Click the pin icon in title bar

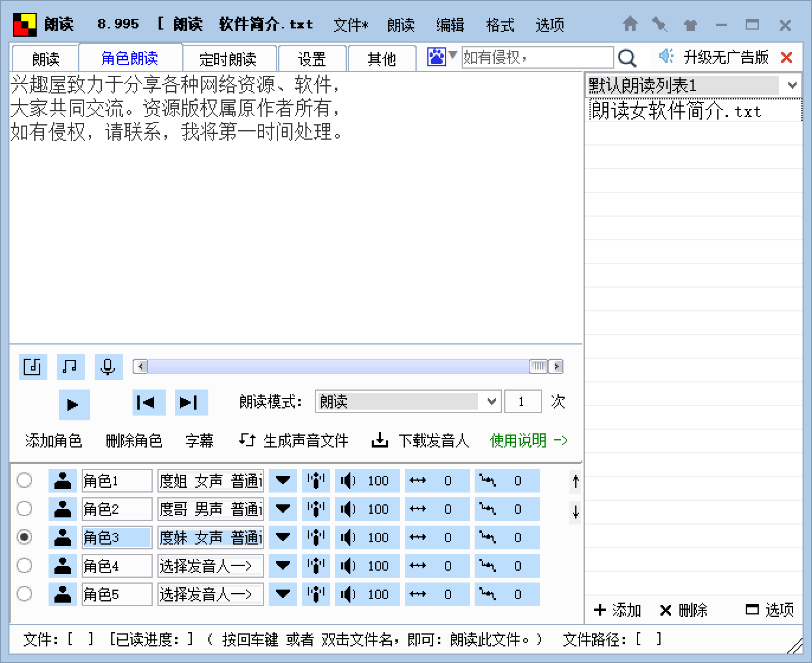(659, 25)
